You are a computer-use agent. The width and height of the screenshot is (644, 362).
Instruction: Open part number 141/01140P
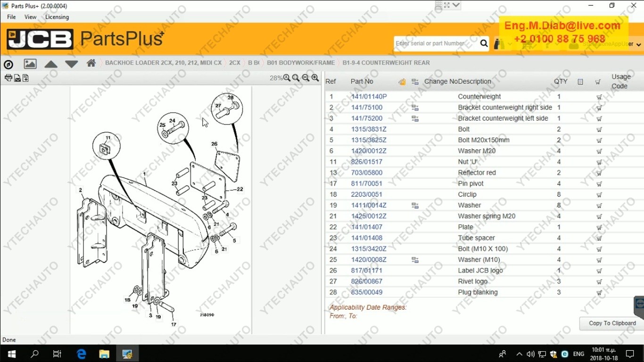pos(369,97)
